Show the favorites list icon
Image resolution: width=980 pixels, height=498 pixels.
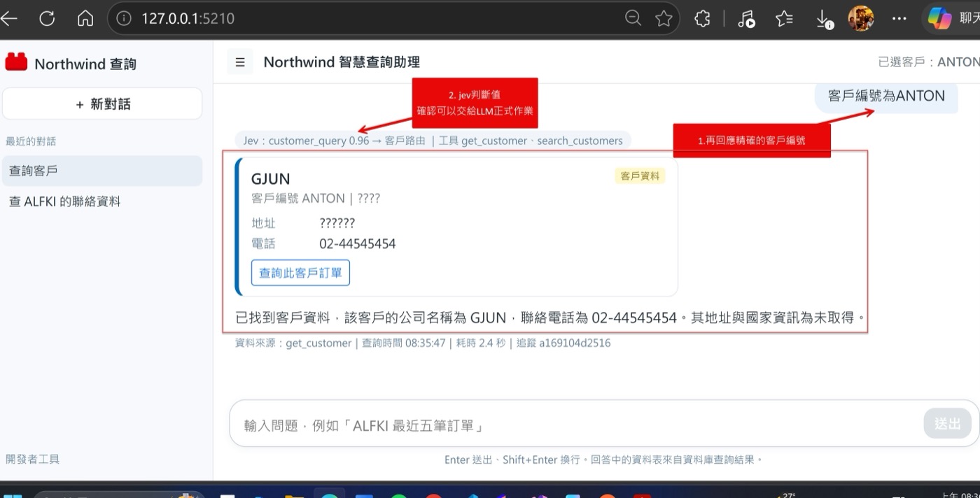(785, 19)
